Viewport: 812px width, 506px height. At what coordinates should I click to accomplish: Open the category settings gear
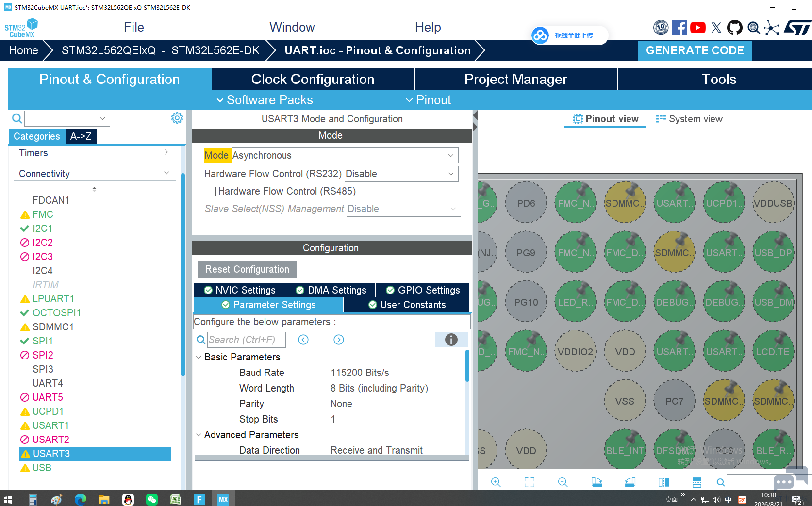[177, 118]
